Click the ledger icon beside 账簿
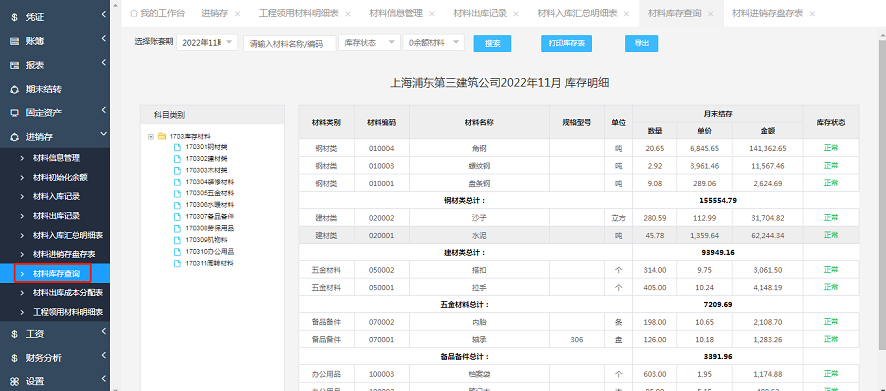The width and height of the screenshot is (886, 391). click(15, 41)
